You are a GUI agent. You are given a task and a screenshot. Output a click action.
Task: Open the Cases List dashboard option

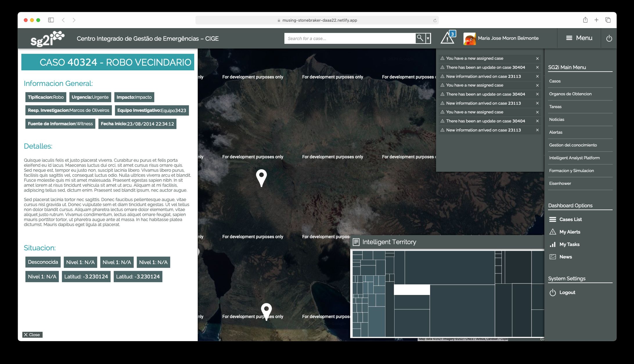pyautogui.click(x=570, y=219)
